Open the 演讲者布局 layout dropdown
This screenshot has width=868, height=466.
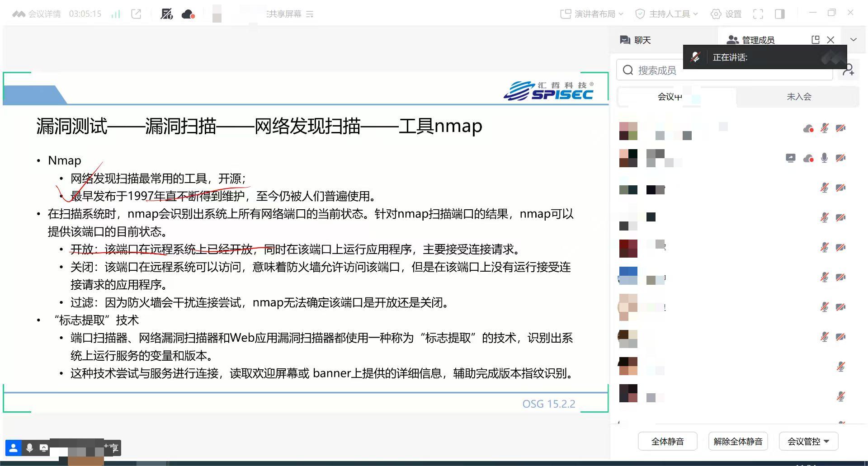point(592,14)
